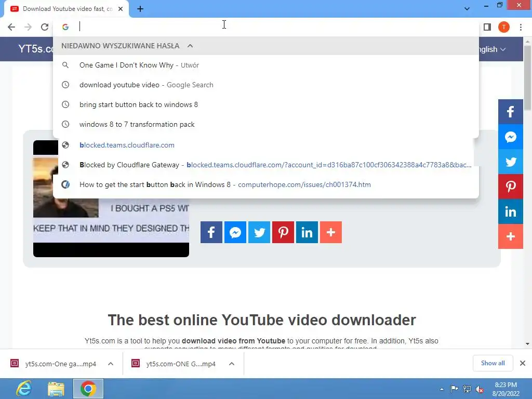This screenshot has width=532, height=399.
Task: Launch Internet Explorer from the taskbar
Action: coord(24,389)
